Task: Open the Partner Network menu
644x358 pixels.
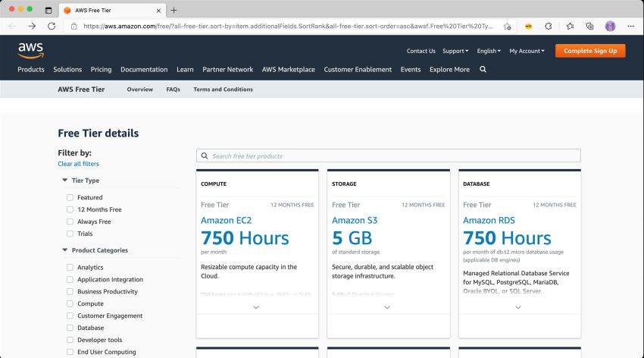Action: click(227, 70)
